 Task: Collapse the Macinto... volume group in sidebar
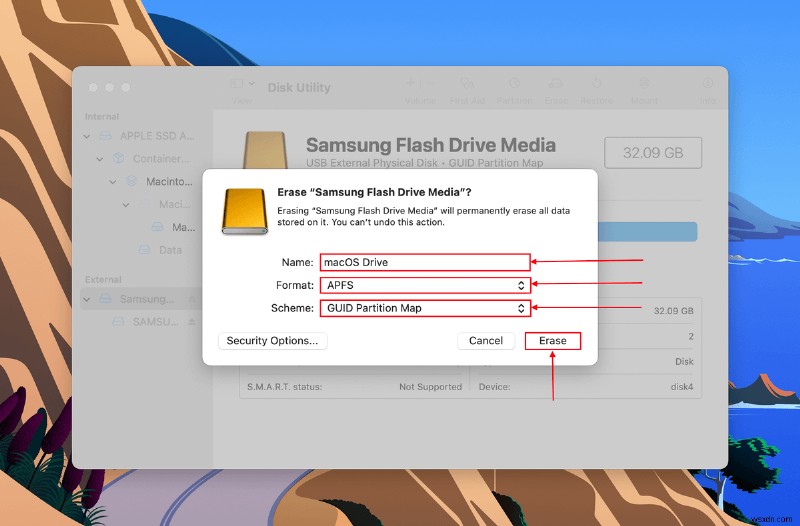[x=113, y=182]
